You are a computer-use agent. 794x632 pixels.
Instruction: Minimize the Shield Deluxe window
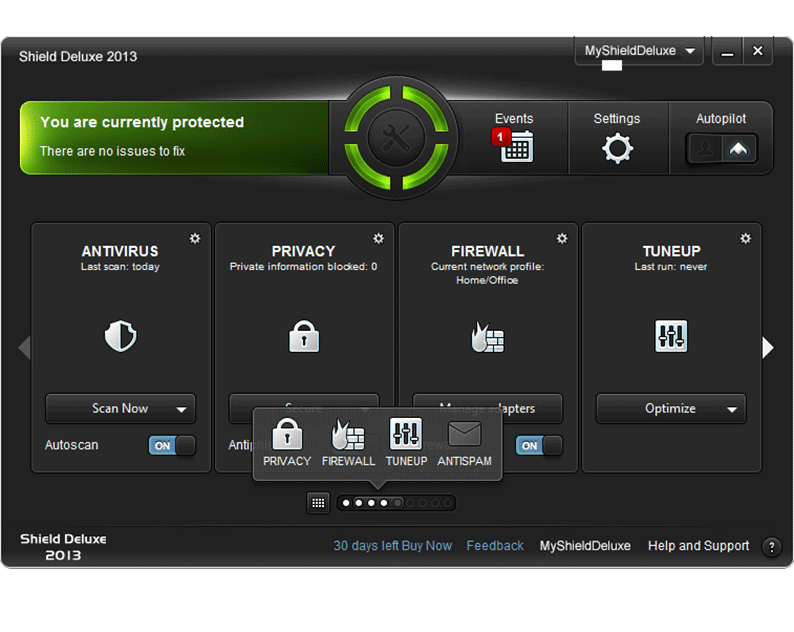point(727,51)
